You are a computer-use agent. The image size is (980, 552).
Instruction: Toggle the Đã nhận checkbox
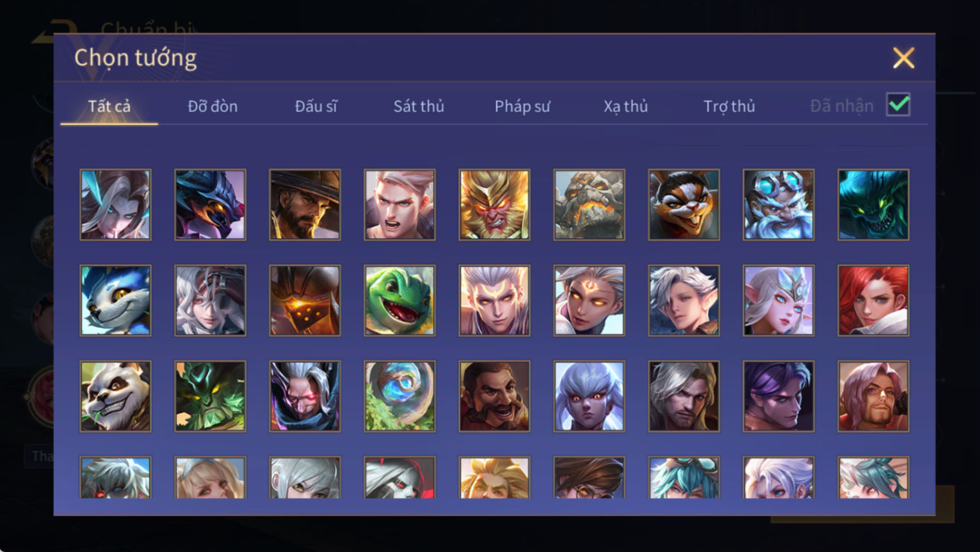click(x=898, y=104)
